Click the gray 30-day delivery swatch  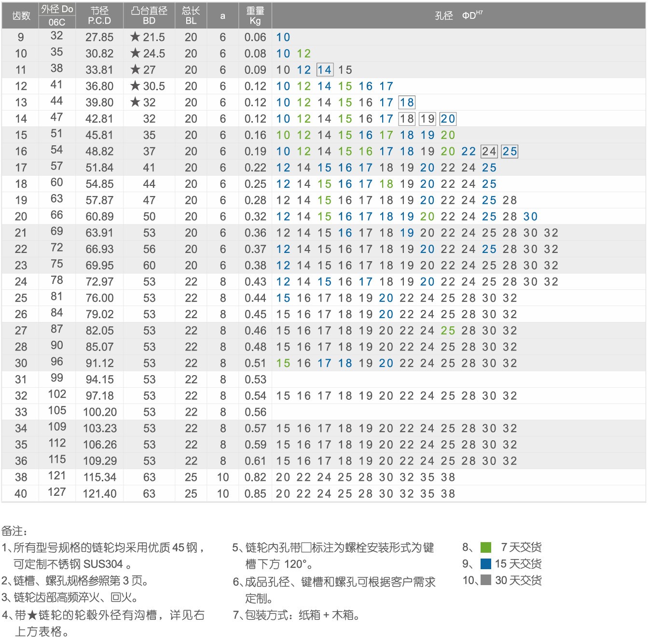(486, 580)
